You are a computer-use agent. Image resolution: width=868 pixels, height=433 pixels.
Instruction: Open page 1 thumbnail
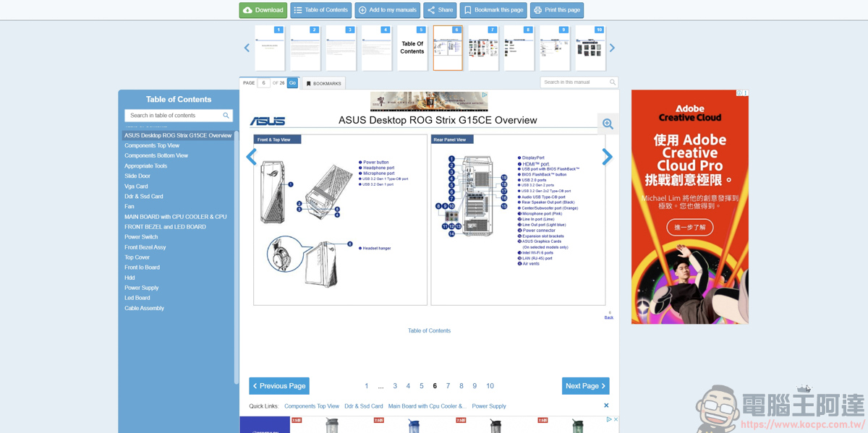point(270,48)
